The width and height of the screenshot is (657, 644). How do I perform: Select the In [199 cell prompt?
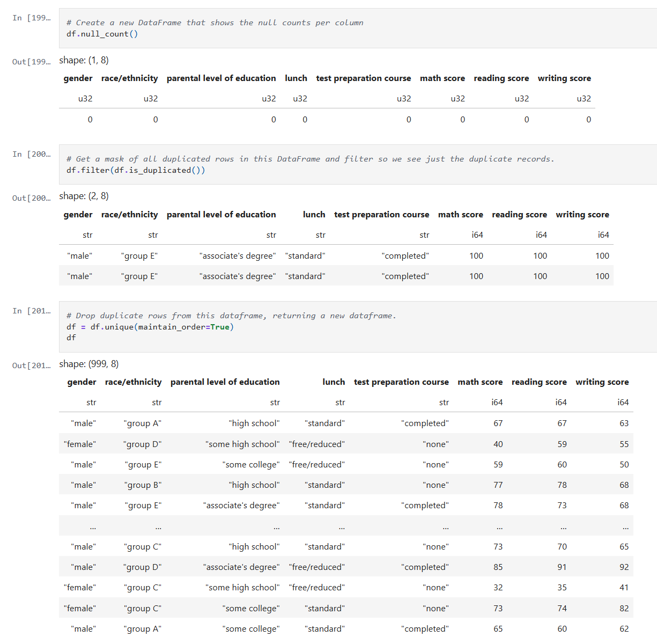point(31,18)
